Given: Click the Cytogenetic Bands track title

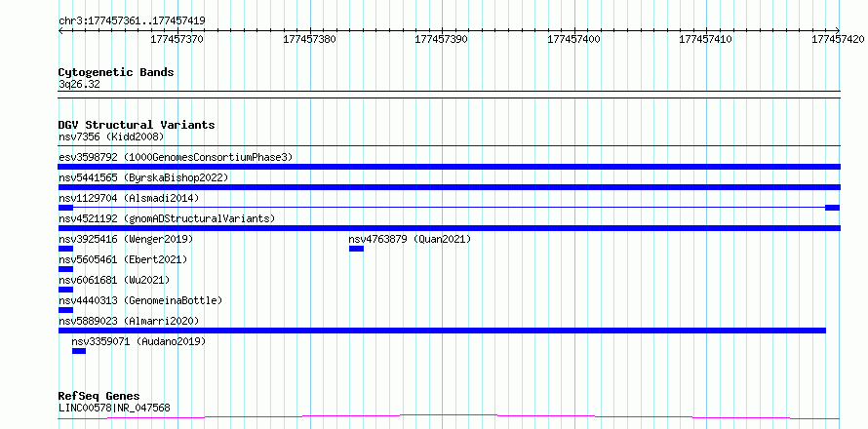Looking at the screenshot, I should [116, 72].
